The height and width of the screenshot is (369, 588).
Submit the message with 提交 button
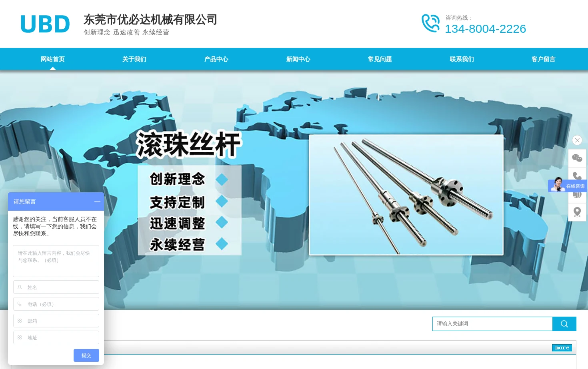(x=86, y=355)
